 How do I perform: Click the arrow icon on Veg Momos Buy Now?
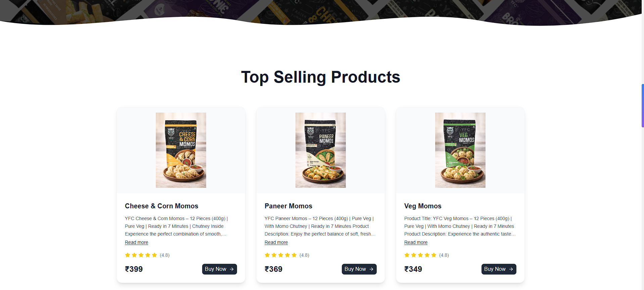(x=511, y=269)
